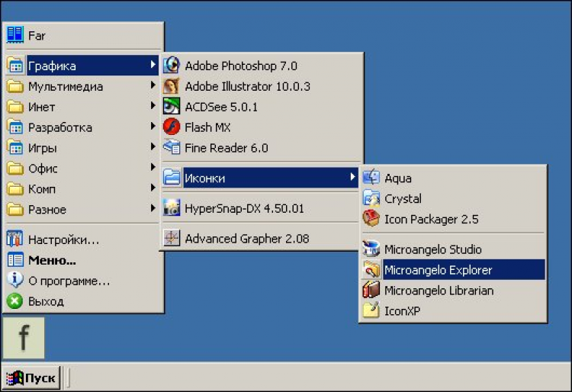Screen dimensions: 572x392
Task: Click the f launcher tile
Action: (24, 338)
